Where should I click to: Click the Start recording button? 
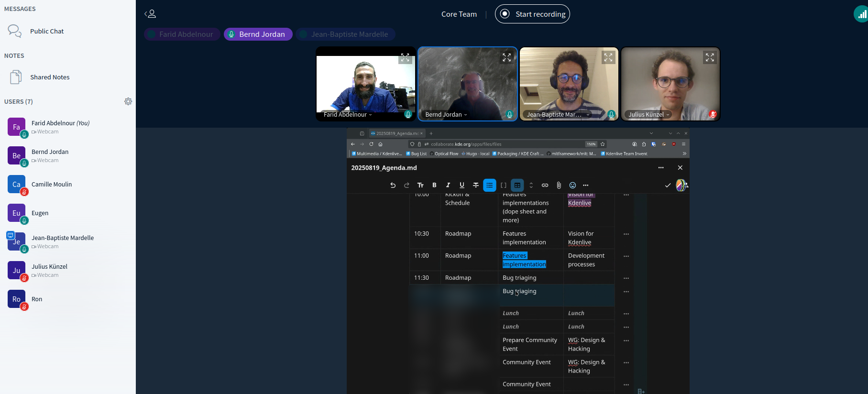coord(532,14)
